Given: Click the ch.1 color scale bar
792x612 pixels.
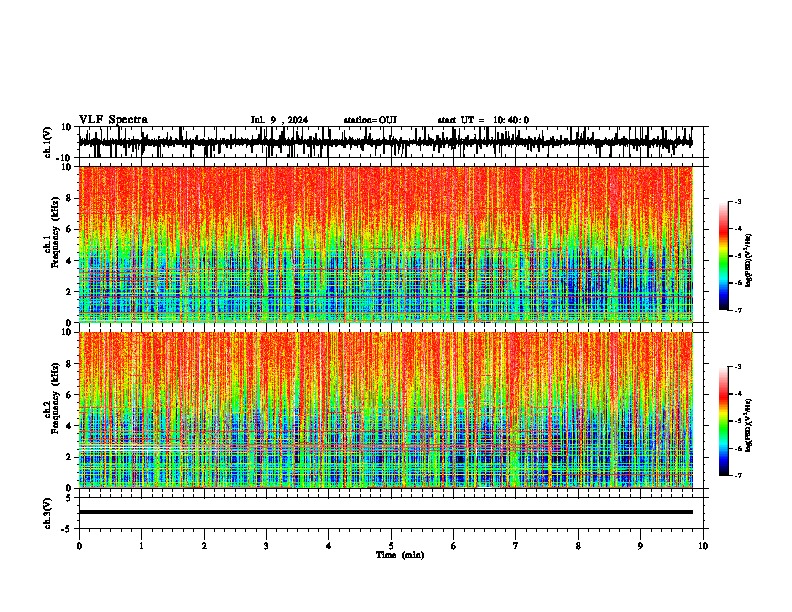Looking at the screenshot, I should (x=724, y=256).
